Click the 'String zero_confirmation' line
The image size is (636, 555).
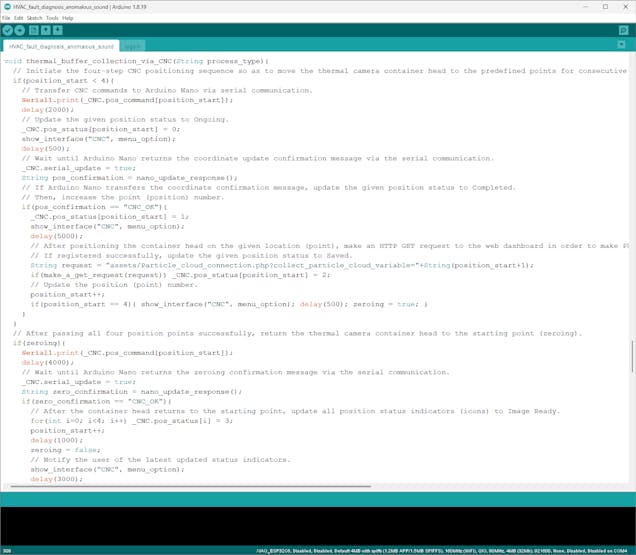(132, 392)
